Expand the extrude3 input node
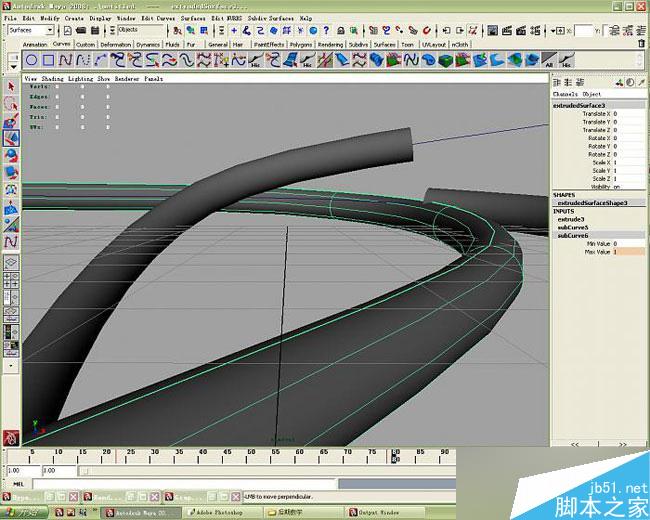 (x=572, y=219)
